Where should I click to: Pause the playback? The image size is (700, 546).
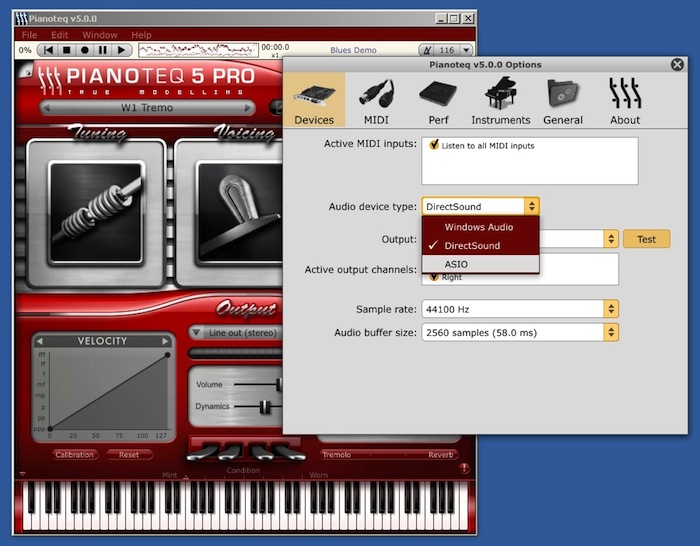(x=103, y=50)
